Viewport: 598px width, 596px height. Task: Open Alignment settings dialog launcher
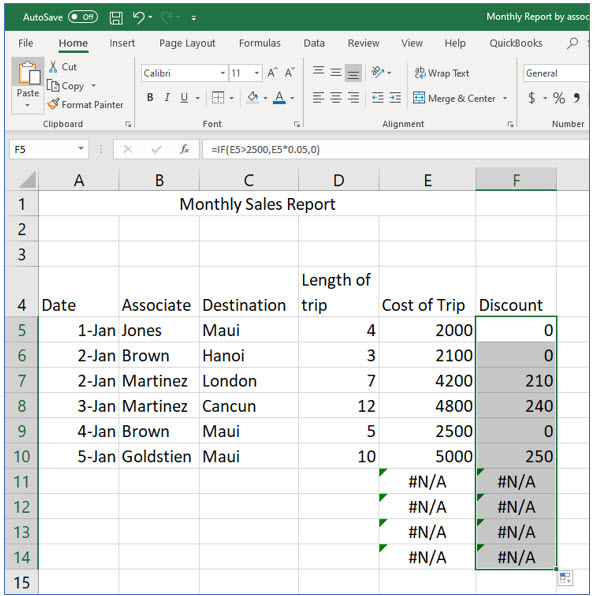[510, 124]
